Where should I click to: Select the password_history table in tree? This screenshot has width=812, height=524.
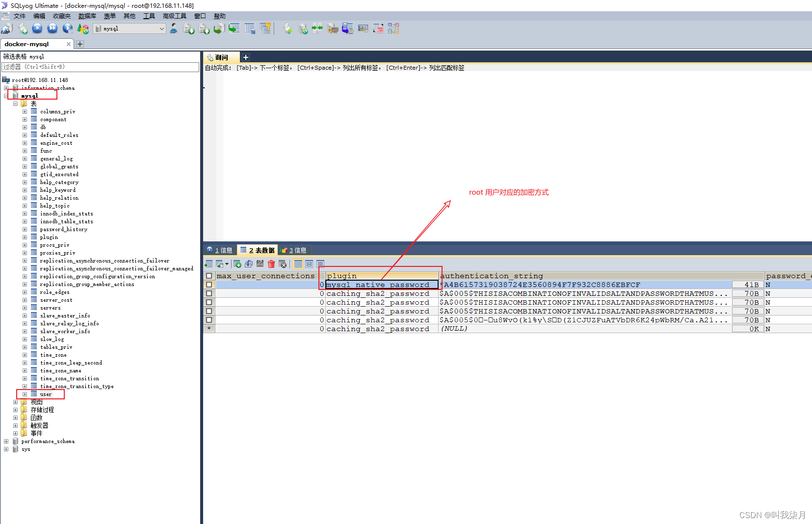coord(64,229)
